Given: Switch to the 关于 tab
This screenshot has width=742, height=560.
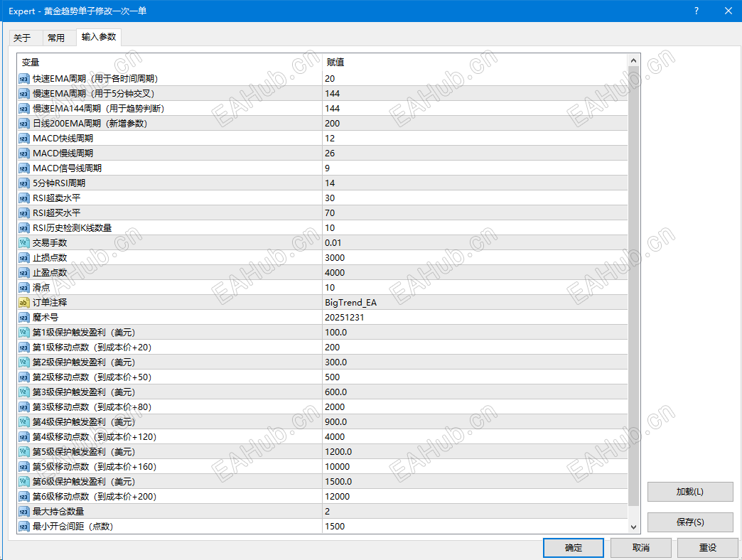Looking at the screenshot, I should pos(22,38).
